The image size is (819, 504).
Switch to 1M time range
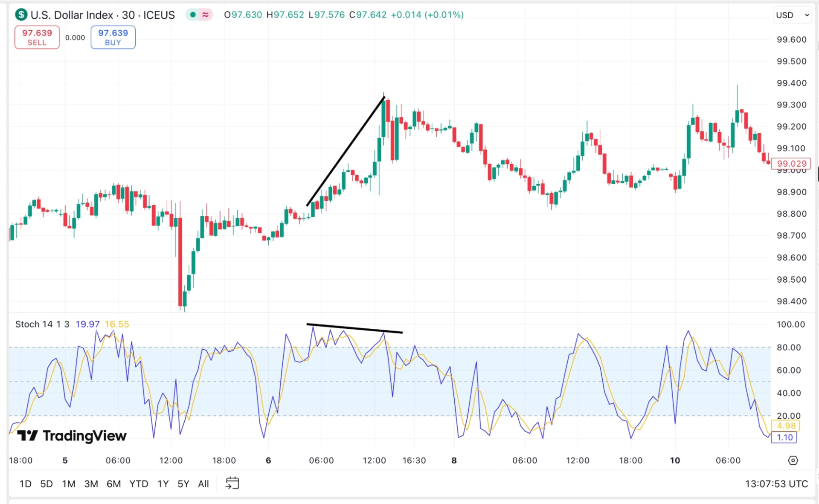point(69,484)
